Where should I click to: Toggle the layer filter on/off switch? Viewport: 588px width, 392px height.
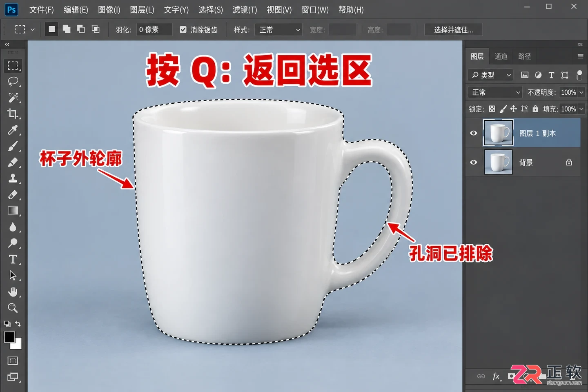[579, 75]
